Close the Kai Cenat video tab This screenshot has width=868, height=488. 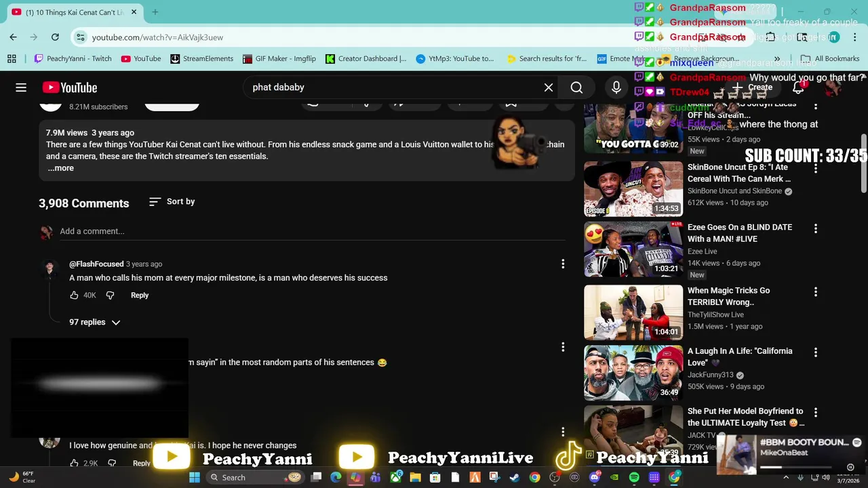pyautogui.click(x=134, y=12)
